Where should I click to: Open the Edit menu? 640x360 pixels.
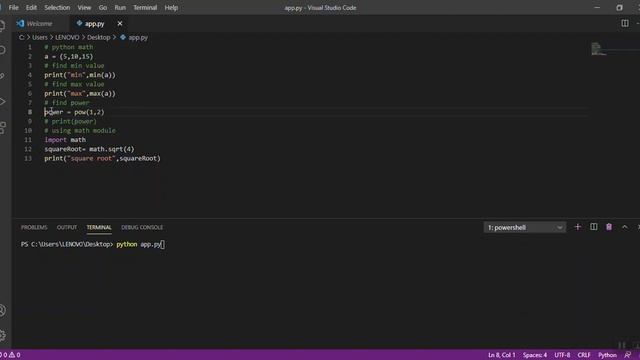pyautogui.click(x=31, y=7)
